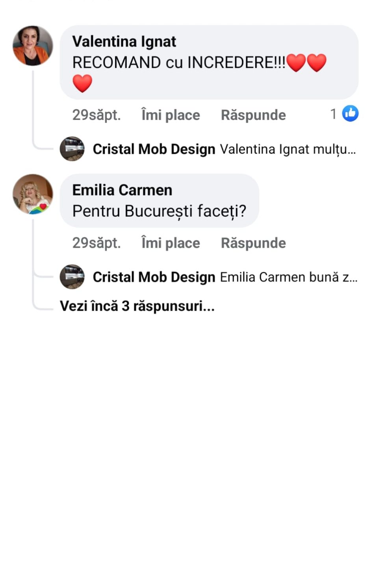The width and height of the screenshot is (371, 588).
Task: Open Cristal Mob Design link in Valentina's thread
Action: (x=154, y=149)
